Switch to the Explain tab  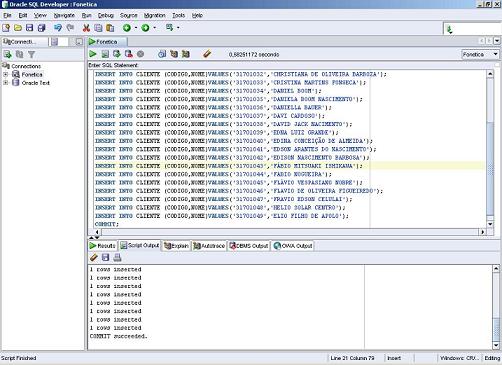pyautogui.click(x=176, y=246)
